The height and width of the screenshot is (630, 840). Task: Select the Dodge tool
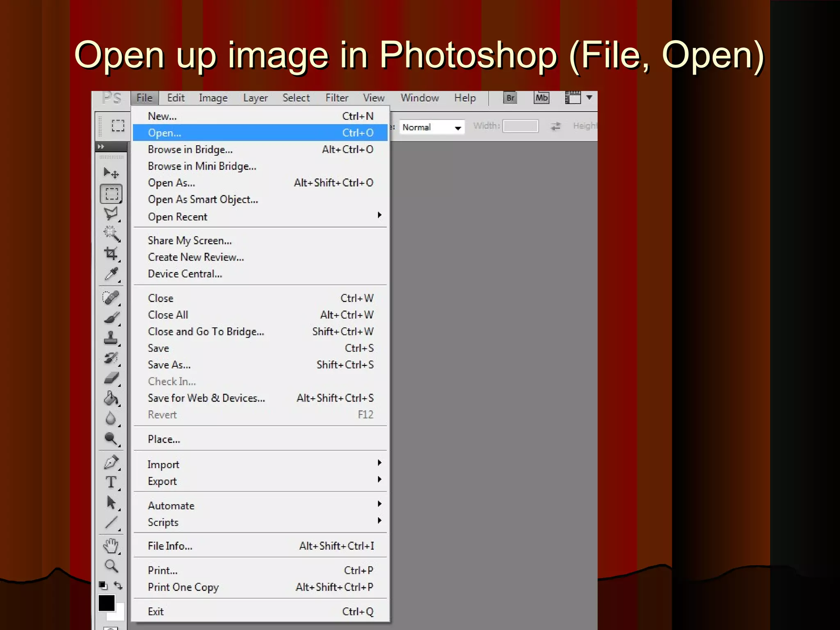(111, 438)
